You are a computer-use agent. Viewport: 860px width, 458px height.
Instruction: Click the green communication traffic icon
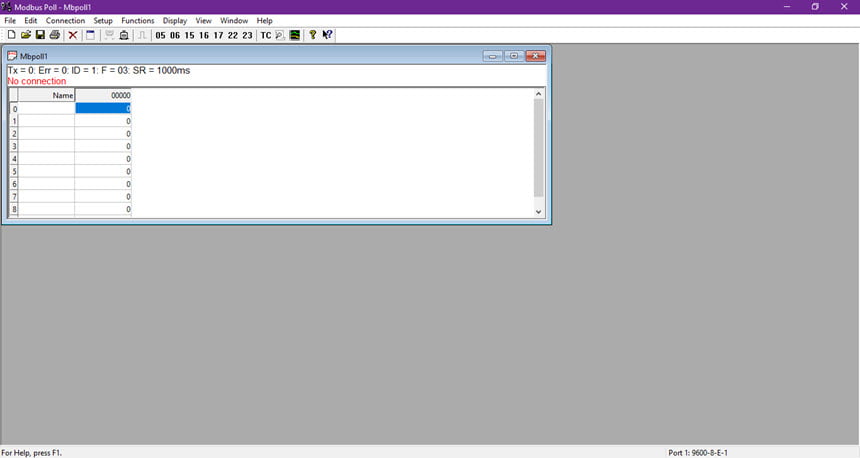pyautogui.click(x=295, y=35)
